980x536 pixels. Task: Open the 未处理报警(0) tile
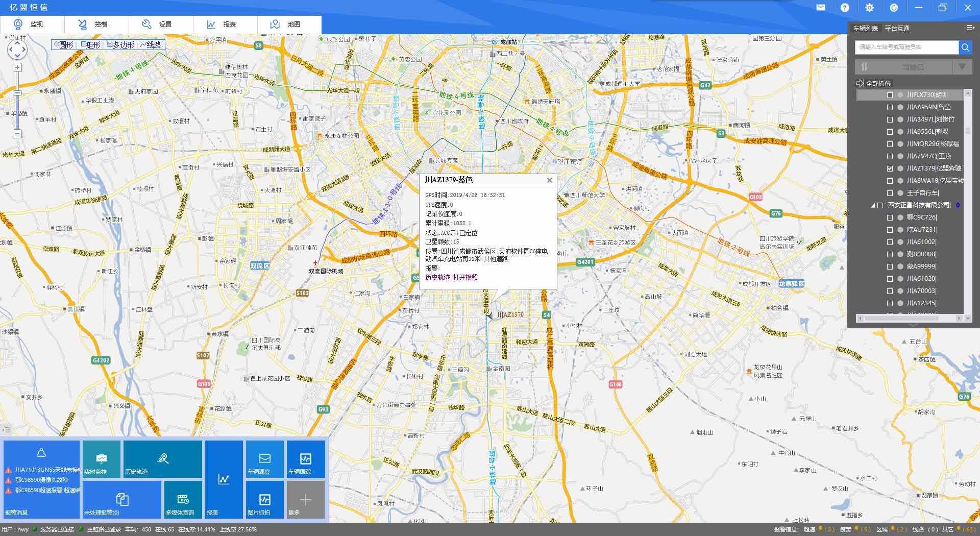click(122, 500)
